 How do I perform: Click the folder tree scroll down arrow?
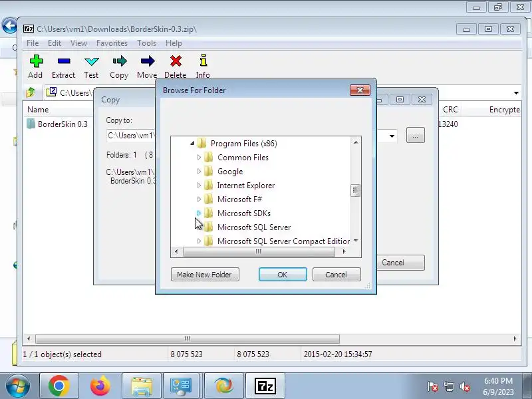pyautogui.click(x=356, y=241)
